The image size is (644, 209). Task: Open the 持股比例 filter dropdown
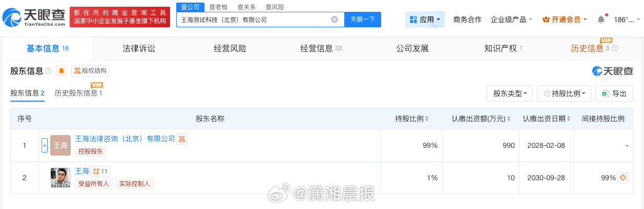point(564,93)
